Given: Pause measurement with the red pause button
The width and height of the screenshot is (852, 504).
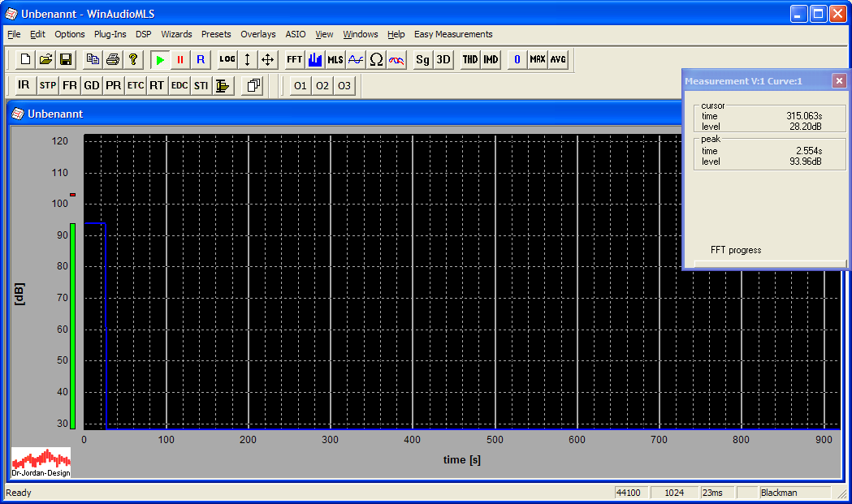Looking at the screenshot, I should coord(180,60).
